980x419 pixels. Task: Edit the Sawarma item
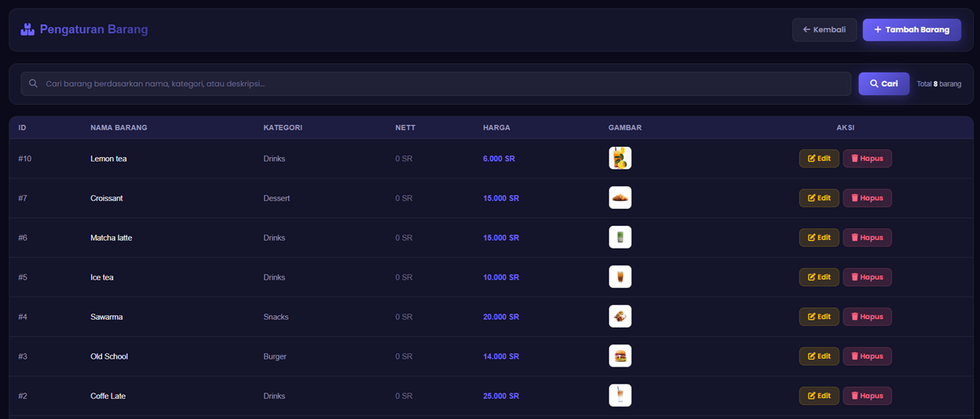click(819, 317)
